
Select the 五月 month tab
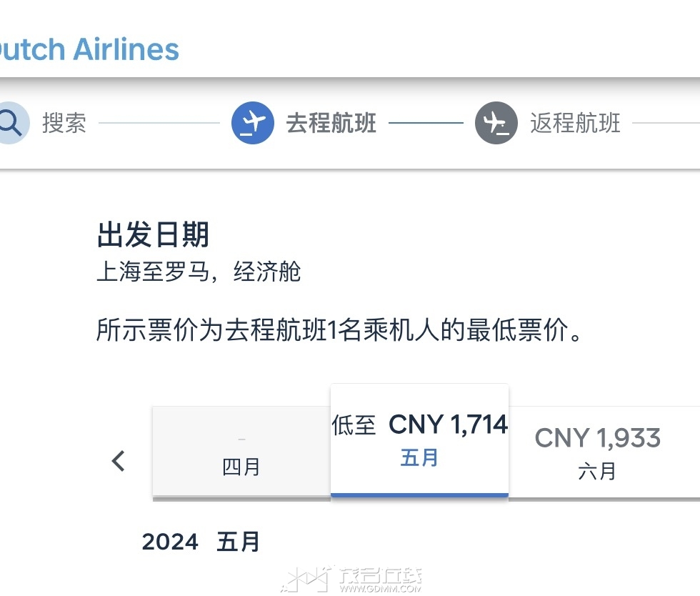[420, 440]
